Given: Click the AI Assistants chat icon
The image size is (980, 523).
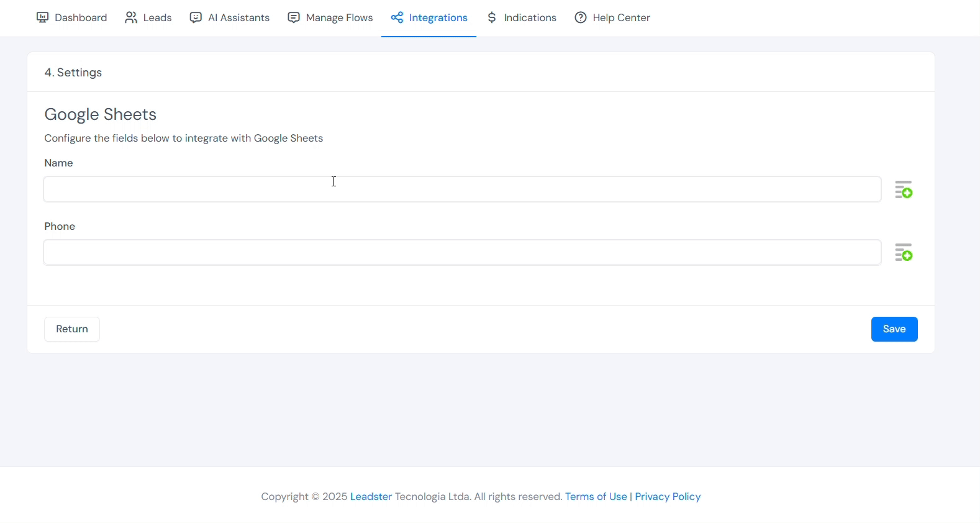Looking at the screenshot, I should point(196,17).
